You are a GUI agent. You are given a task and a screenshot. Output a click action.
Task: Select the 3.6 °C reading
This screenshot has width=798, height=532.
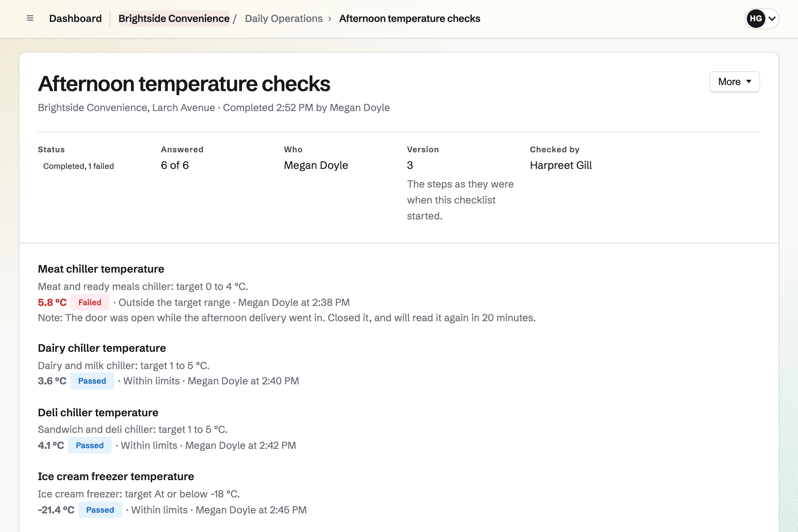tap(52, 381)
